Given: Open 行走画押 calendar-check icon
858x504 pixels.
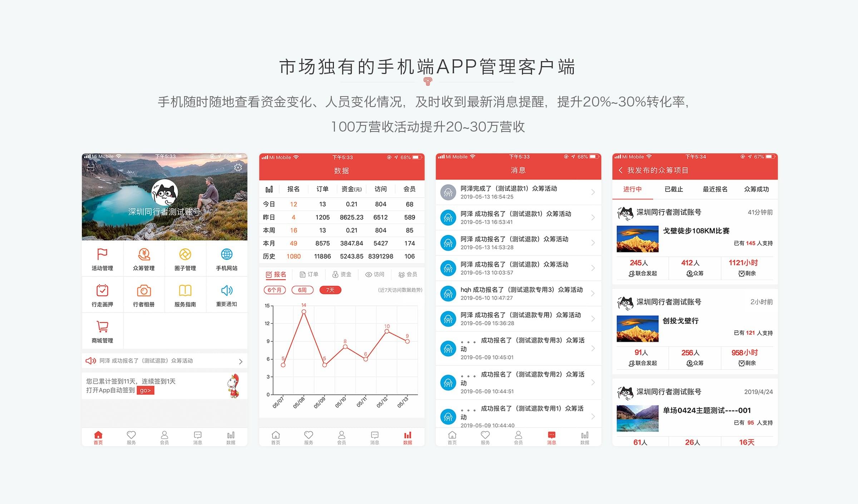Looking at the screenshot, I should click(x=102, y=290).
